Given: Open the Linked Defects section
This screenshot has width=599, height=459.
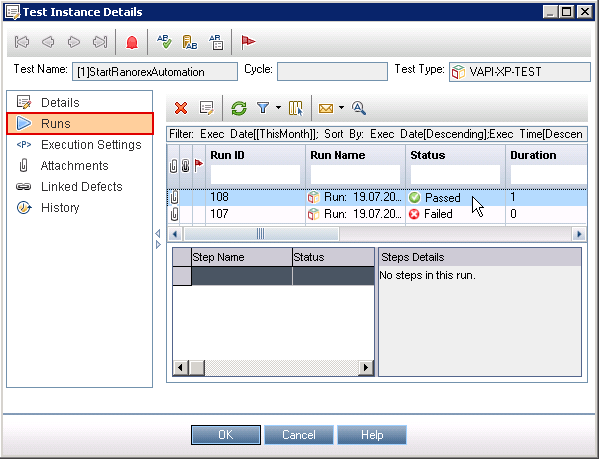Looking at the screenshot, I should click(79, 187).
